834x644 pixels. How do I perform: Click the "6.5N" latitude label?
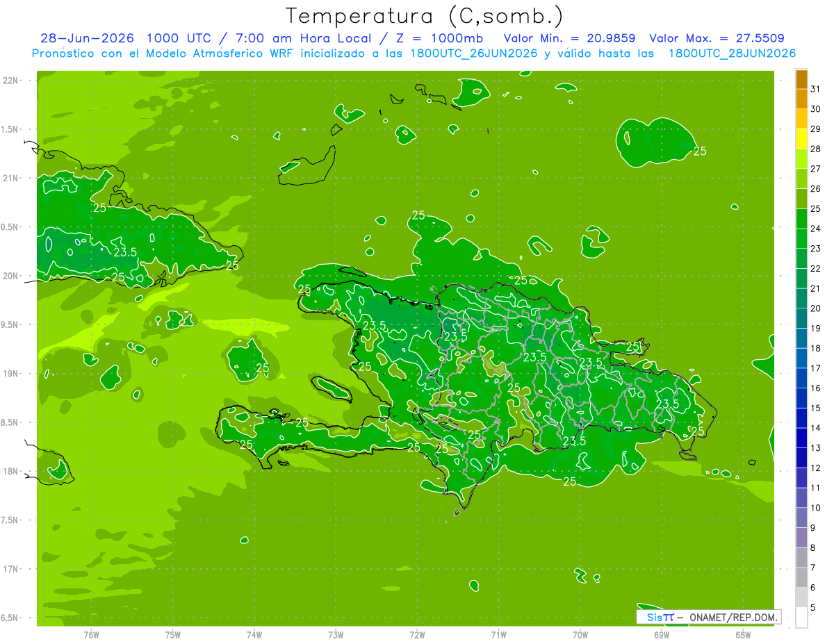click(10, 618)
